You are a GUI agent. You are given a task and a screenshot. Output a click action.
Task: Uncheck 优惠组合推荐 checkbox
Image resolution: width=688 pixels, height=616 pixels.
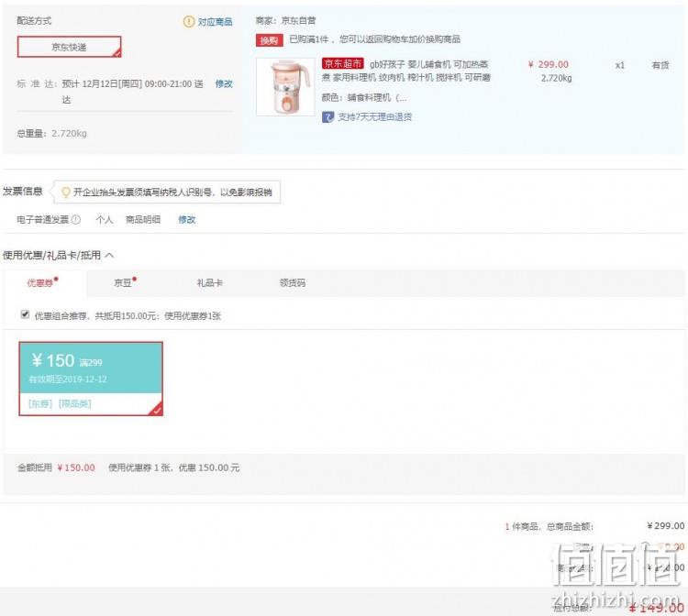pyautogui.click(x=25, y=314)
